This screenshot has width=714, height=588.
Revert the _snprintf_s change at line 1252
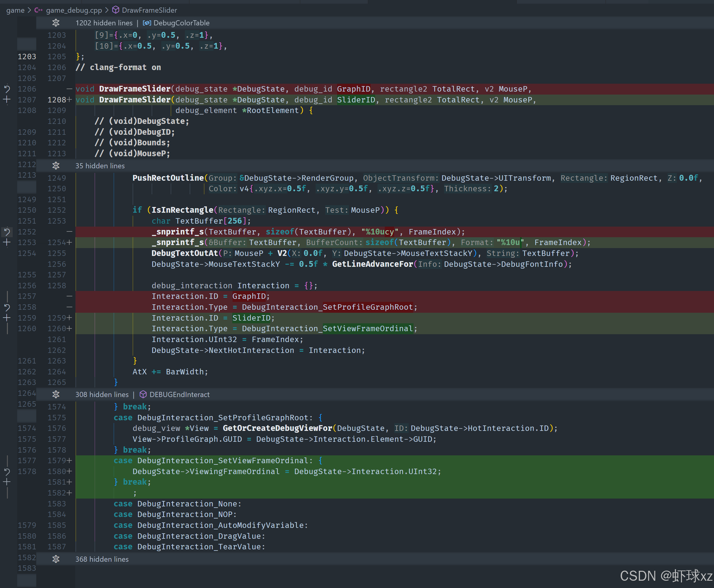tap(7, 232)
